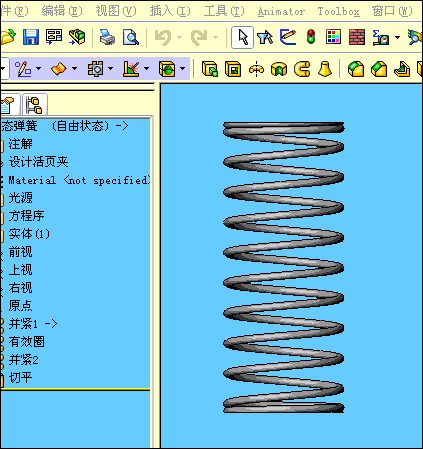
Task: Select Material <not specified> entry
Action: [x=79, y=180]
